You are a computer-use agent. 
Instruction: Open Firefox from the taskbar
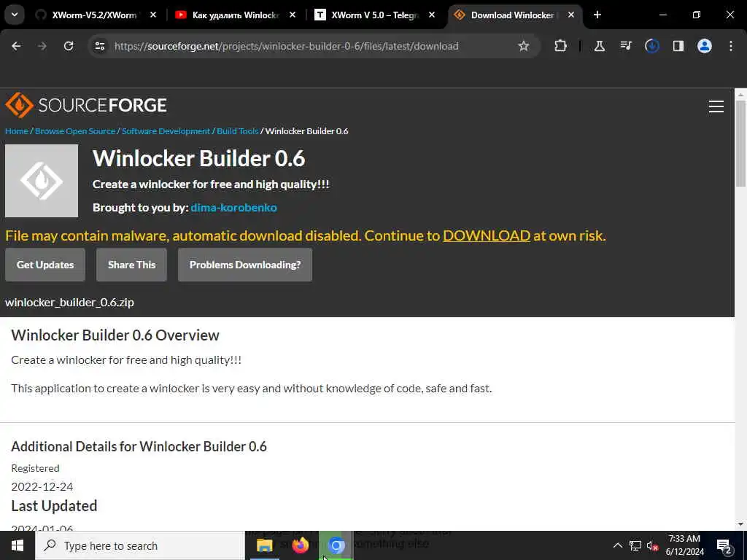pyautogui.click(x=300, y=545)
